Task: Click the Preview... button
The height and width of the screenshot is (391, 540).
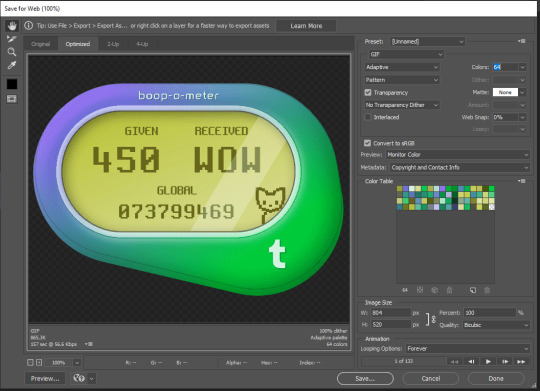Action: point(45,378)
